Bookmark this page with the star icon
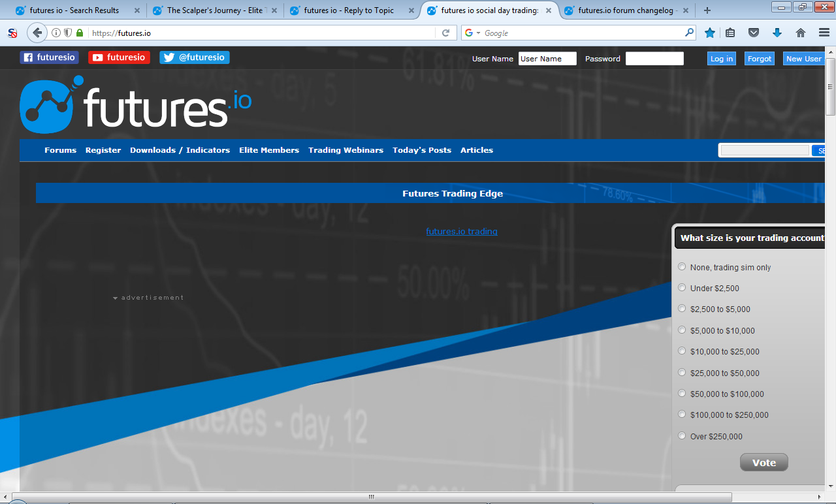This screenshot has width=836, height=504. point(710,33)
